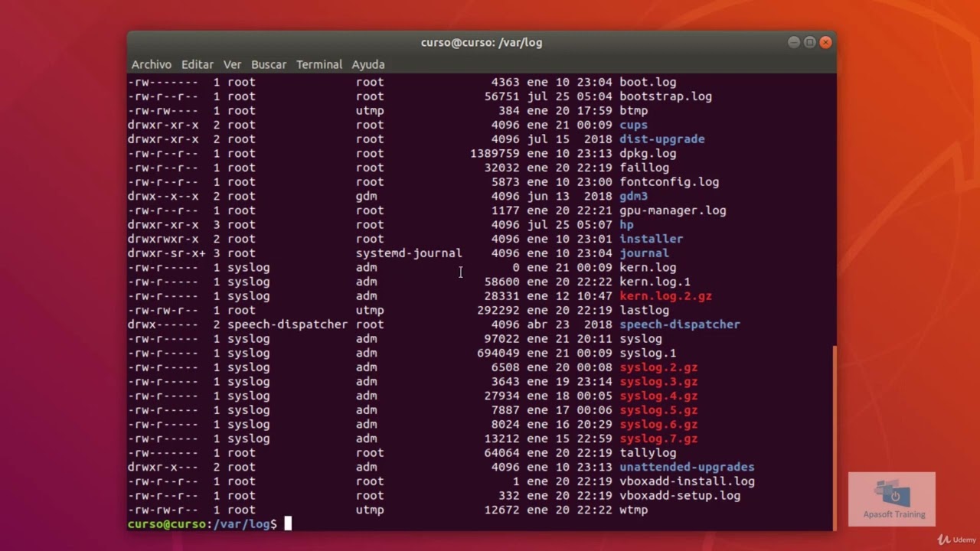Click the wtmp file name

pos(633,510)
